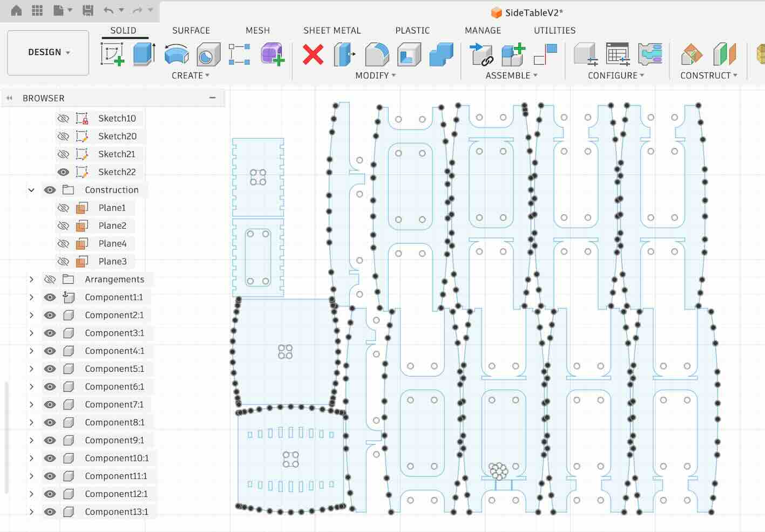Viewport: 765px width, 532px height.
Task: Show hidden Sketch20
Action: click(x=63, y=136)
